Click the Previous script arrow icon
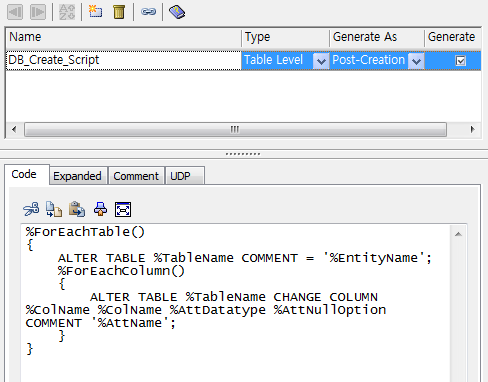The image size is (488, 382). (15, 12)
